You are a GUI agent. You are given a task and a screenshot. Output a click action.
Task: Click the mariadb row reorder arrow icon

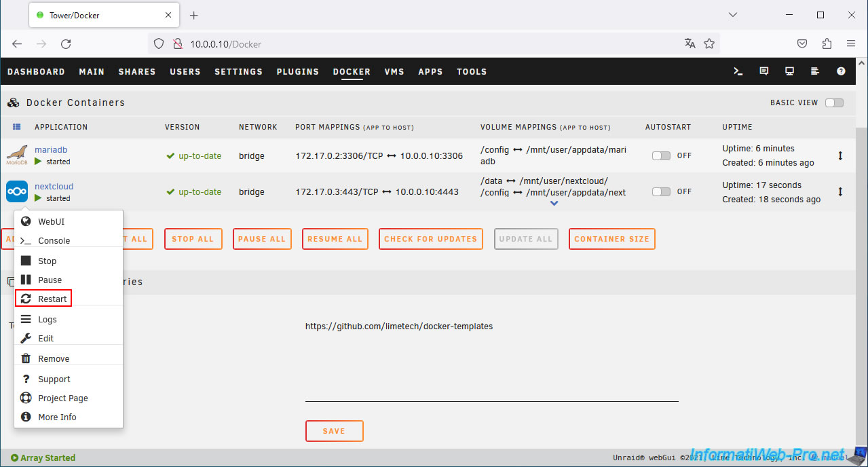[840, 155]
